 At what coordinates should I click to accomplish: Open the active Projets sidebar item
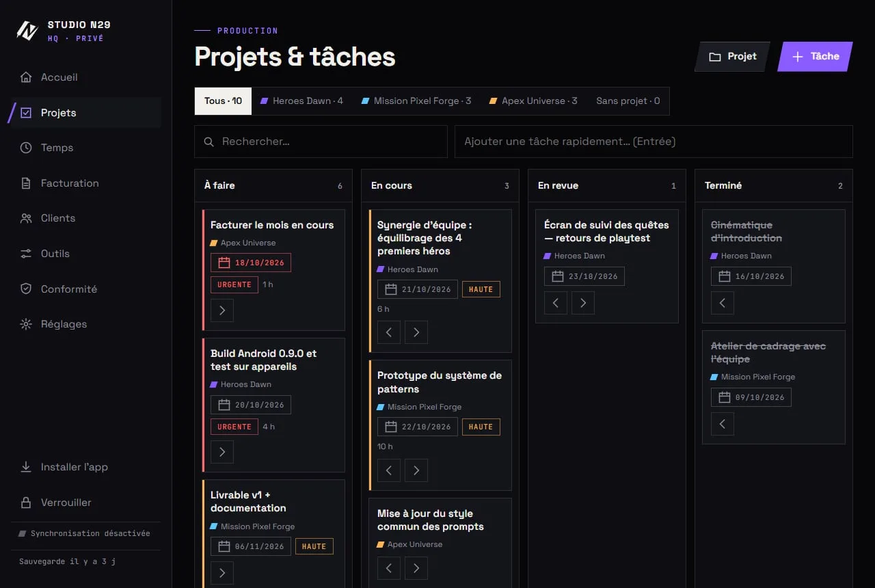pos(85,113)
